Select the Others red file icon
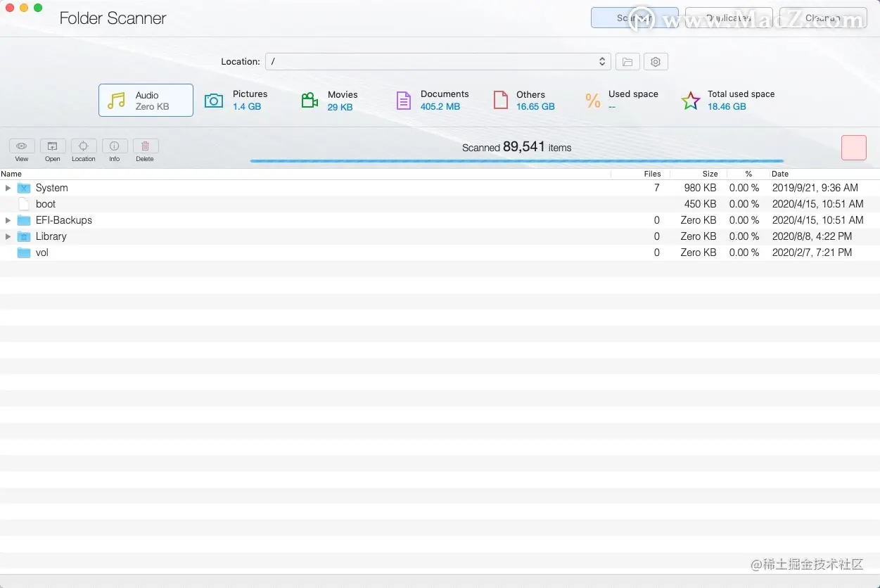This screenshot has width=880, height=588. tap(500, 100)
